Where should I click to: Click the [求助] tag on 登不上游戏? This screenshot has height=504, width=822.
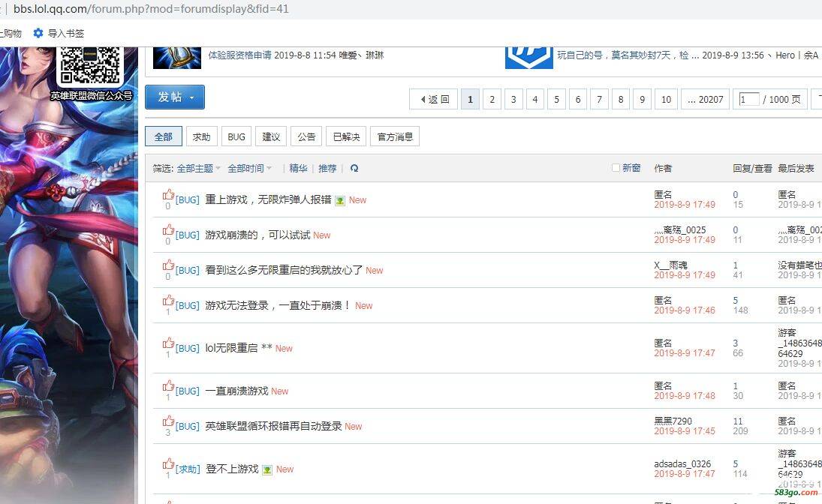click(x=188, y=469)
